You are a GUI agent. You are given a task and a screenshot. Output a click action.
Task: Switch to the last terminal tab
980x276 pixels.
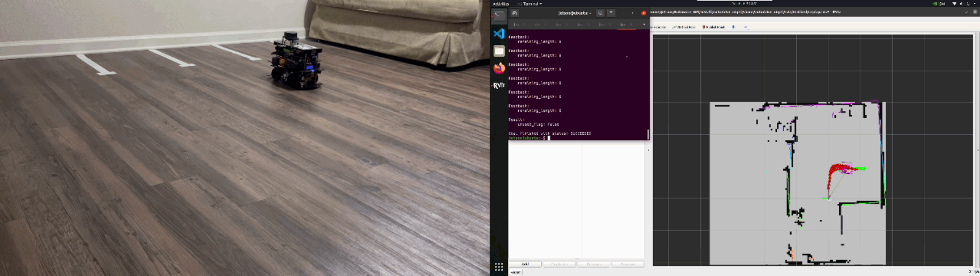[625, 24]
